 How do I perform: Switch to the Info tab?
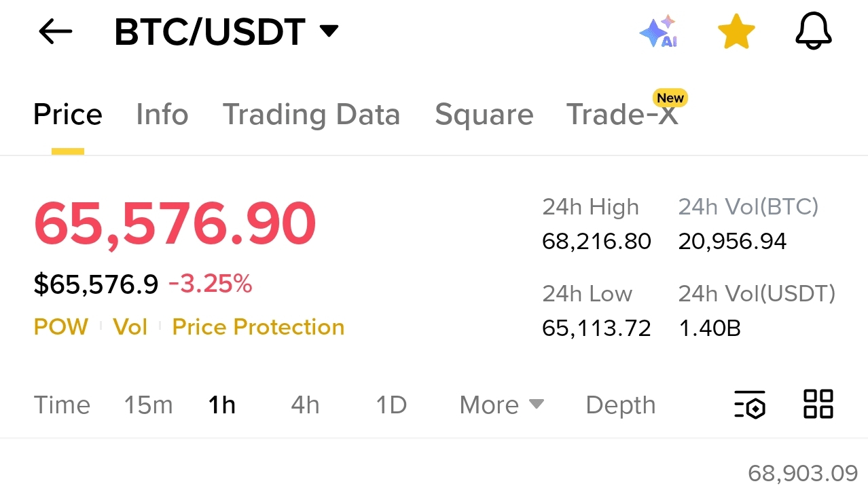[162, 114]
